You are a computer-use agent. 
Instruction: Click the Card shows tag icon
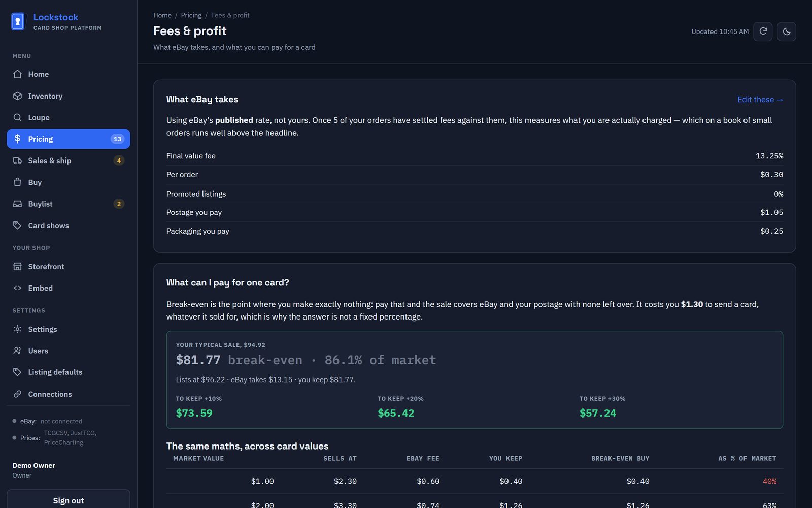point(17,226)
